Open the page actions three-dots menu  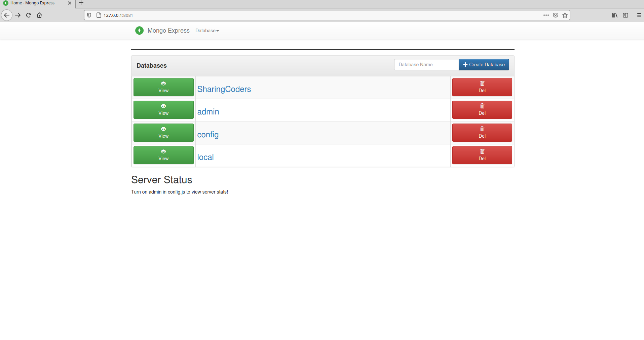click(x=546, y=15)
